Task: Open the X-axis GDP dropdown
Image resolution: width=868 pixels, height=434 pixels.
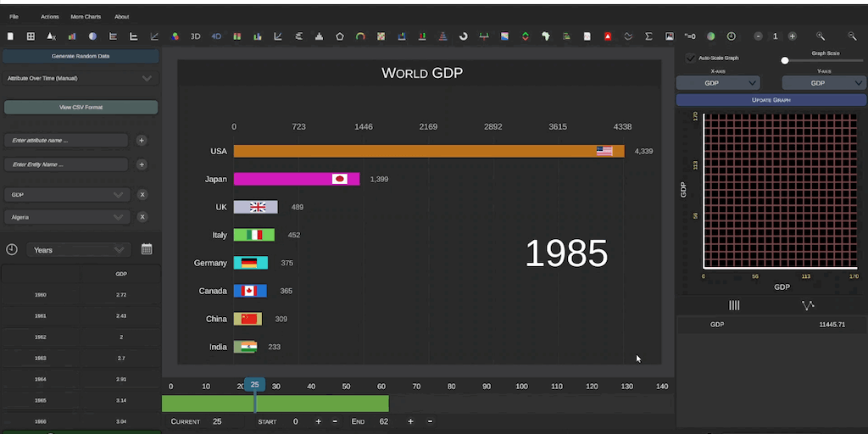Action: [718, 83]
